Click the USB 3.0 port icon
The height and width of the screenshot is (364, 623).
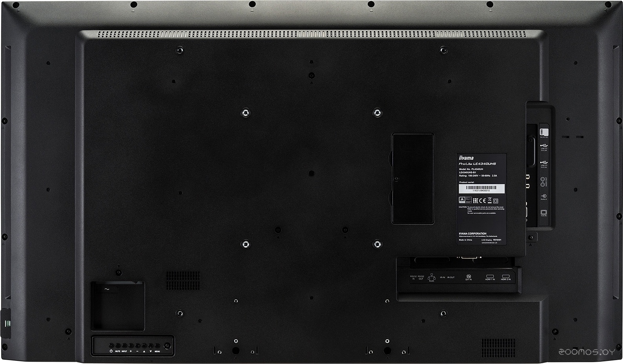click(544, 146)
